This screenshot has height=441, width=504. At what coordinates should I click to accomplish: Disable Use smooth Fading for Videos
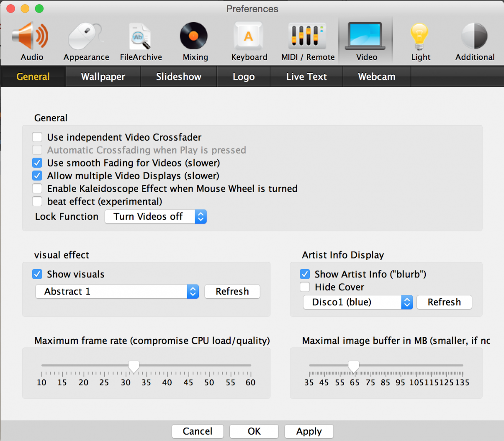37,163
